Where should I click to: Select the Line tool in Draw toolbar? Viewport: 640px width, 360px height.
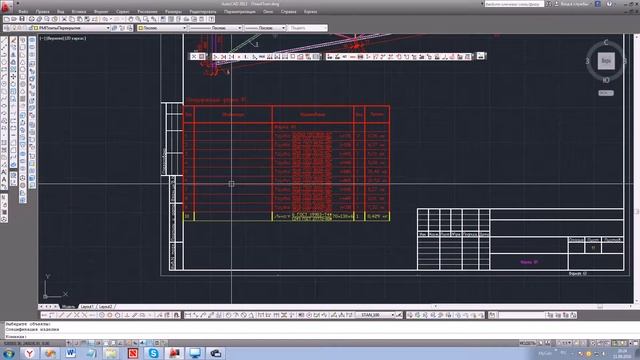[4, 40]
